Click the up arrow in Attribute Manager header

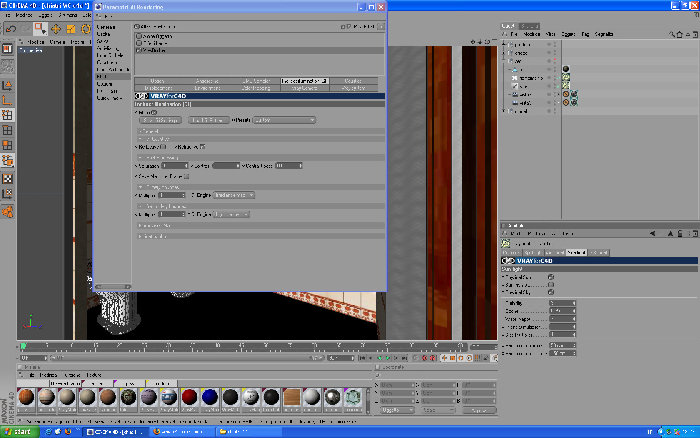pos(670,234)
